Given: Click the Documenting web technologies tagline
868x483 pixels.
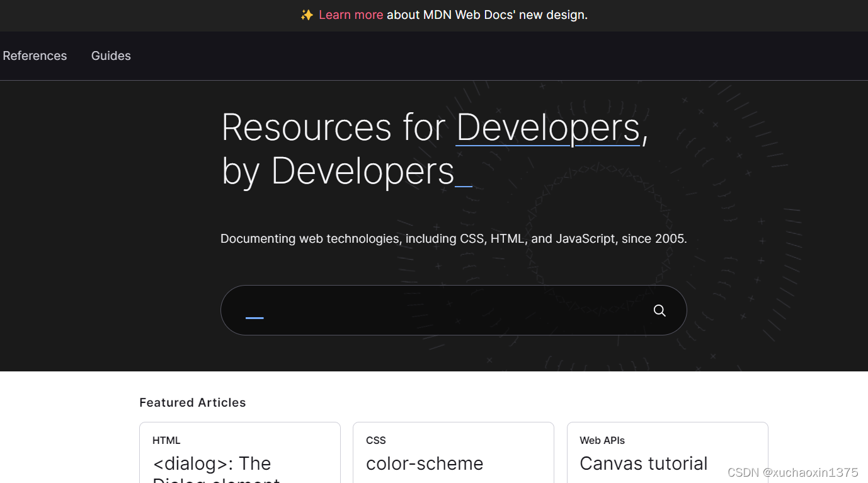Looking at the screenshot, I should click(454, 239).
